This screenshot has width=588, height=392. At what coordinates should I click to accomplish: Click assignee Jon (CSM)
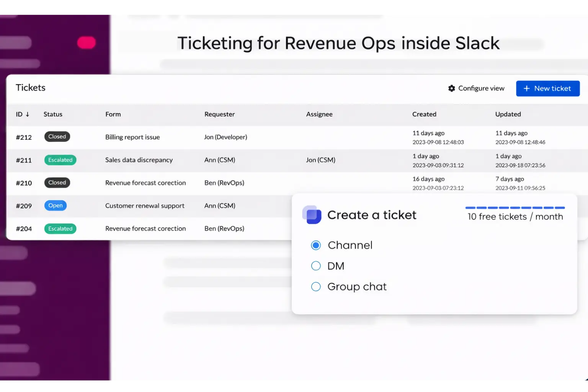tap(321, 160)
